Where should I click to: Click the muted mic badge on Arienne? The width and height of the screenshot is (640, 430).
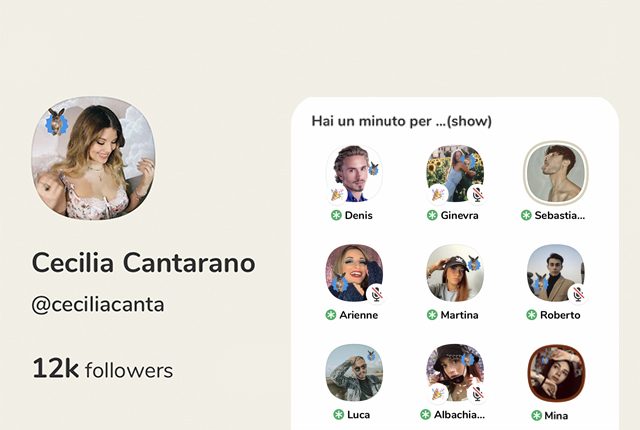tap(376, 294)
